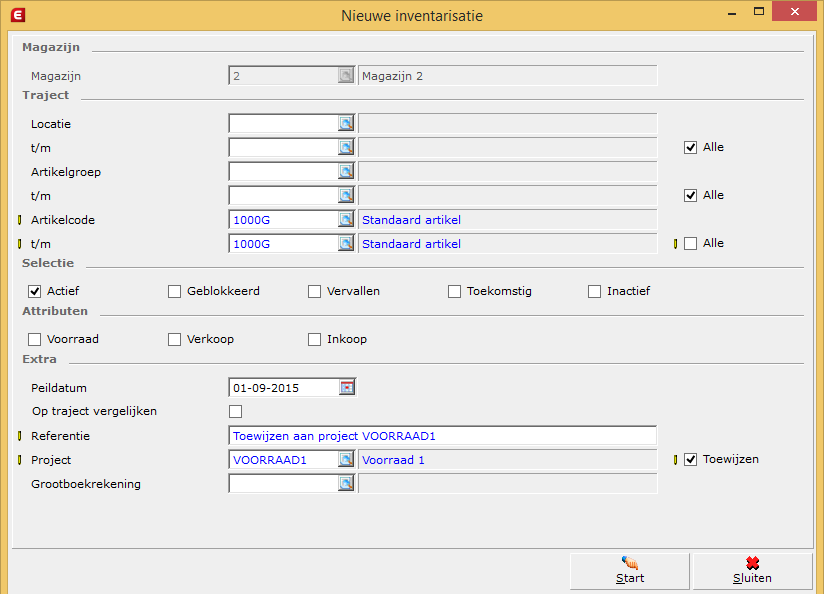Tick the Voorraad attribute checkbox

click(35, 340)
